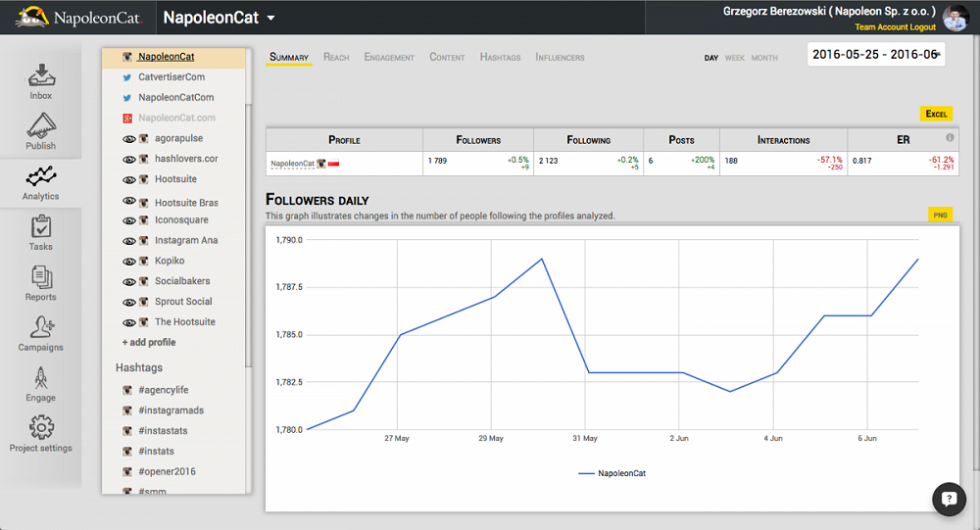Toggle eye visibility for Sprout Social
The height and width of the screenshot is (530, 980).
tap(128, 303)
